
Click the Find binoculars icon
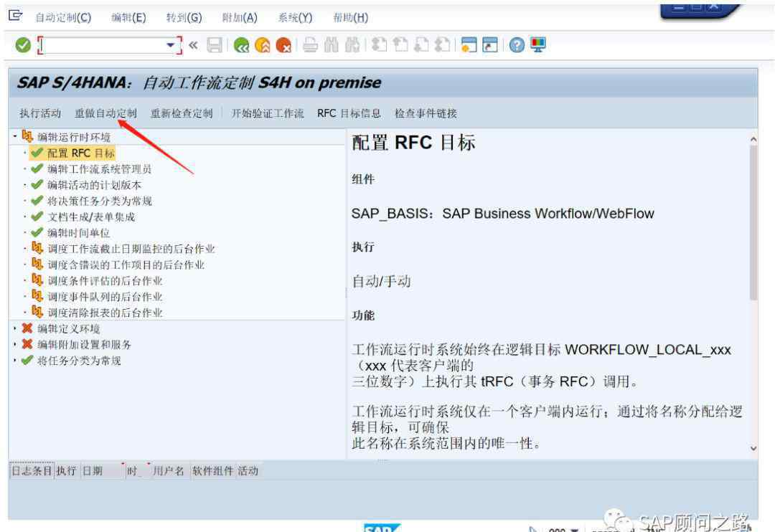(x=331, y=45)
